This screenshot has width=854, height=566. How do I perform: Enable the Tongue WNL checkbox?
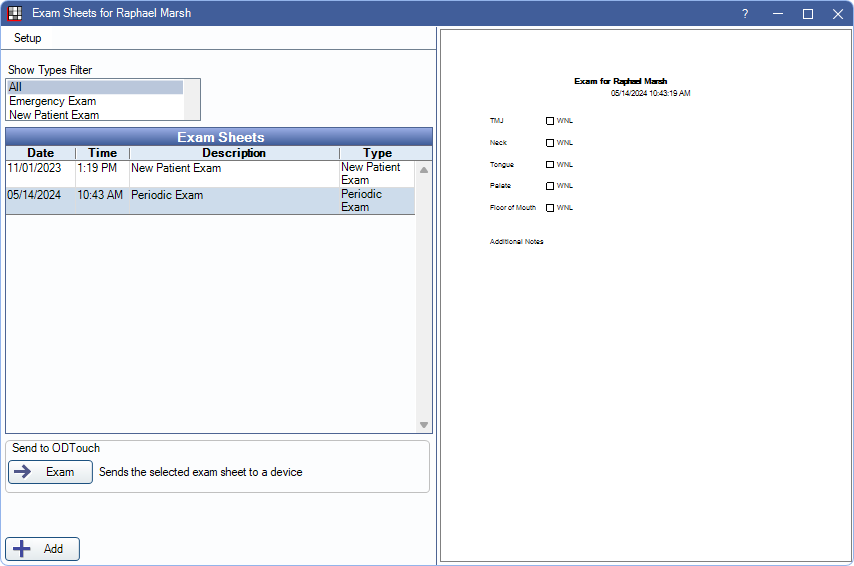pos(549,164)
